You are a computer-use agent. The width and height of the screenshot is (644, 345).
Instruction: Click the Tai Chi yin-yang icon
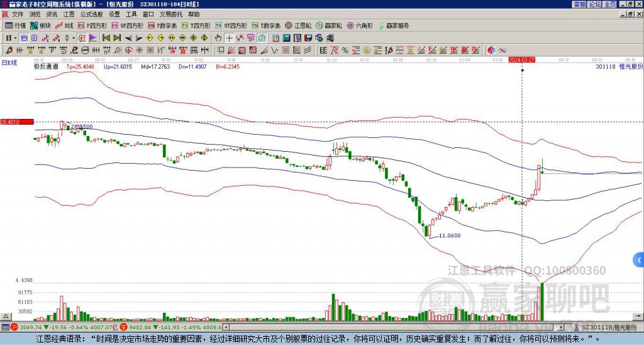(x=491, y=50)
